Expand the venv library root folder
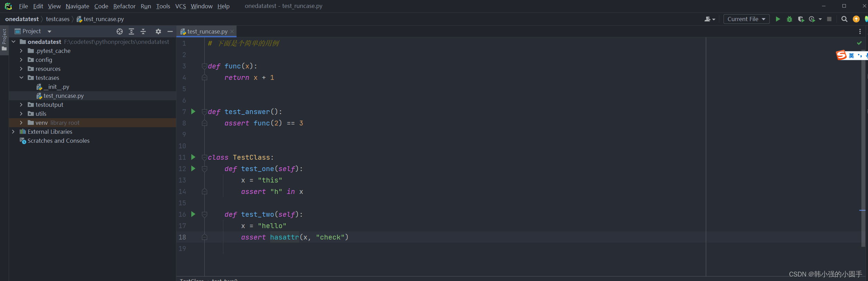This screenshot has width=868, height=281. coord(21,123)
